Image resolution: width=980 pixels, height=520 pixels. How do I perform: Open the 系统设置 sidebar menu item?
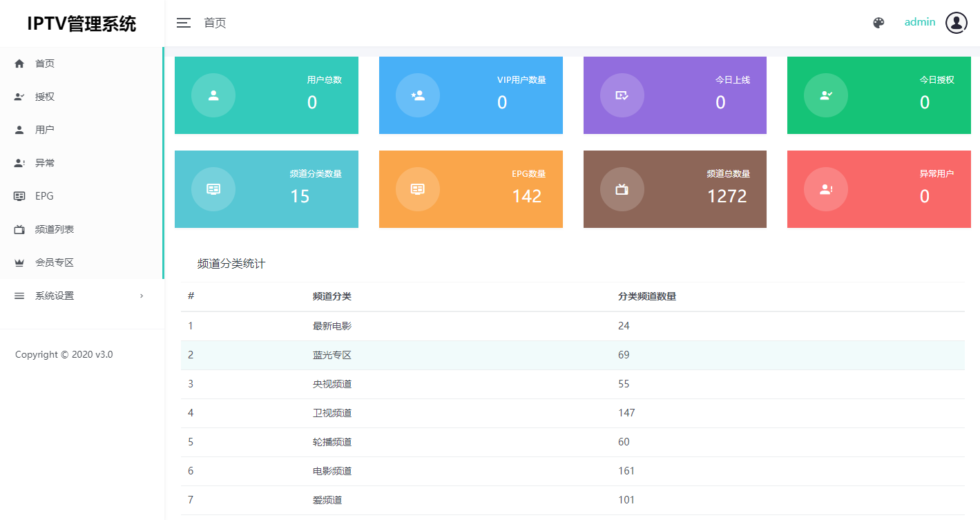[81, 296]
